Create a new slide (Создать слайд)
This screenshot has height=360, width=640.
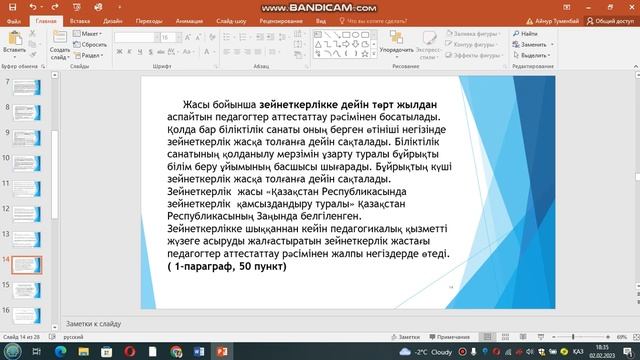(60, 45)
